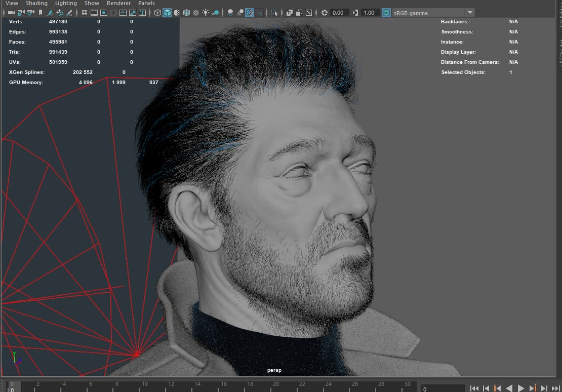Click the Exposure aperture icon

click(325, 13)
